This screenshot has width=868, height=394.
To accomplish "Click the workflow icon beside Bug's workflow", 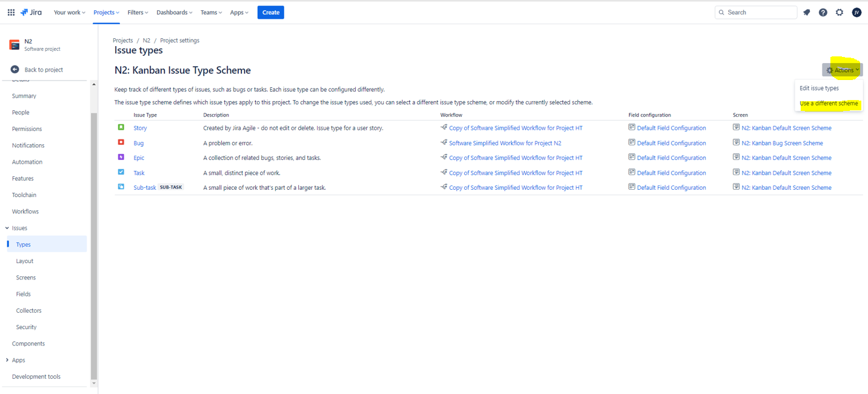I will (x=444, y=142).
